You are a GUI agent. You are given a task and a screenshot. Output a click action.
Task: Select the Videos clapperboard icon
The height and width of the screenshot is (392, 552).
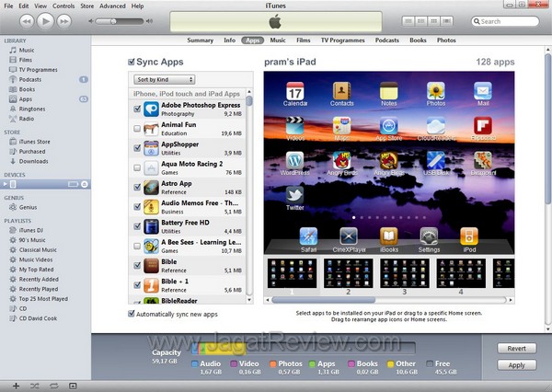[295, 126]
